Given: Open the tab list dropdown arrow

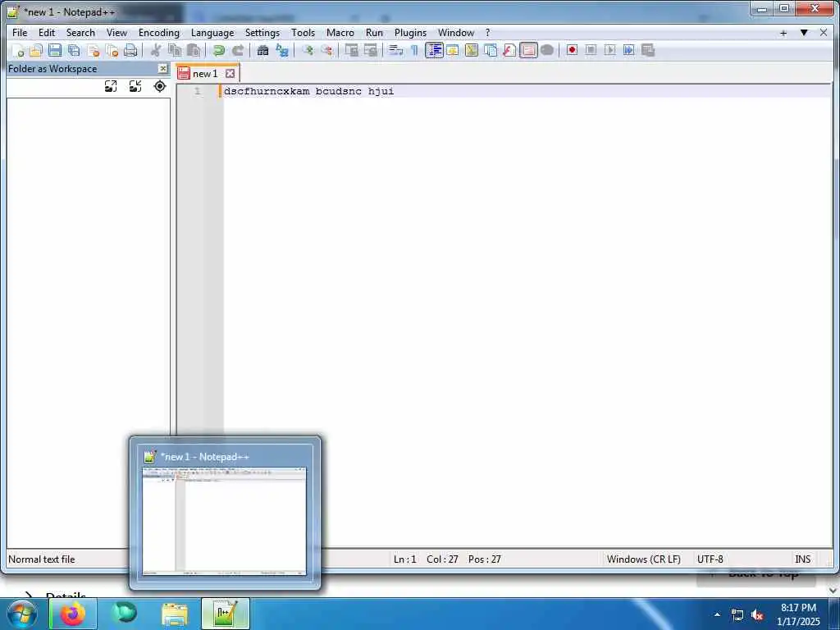Looking at the screenshot, I should [x=804, y=33].
